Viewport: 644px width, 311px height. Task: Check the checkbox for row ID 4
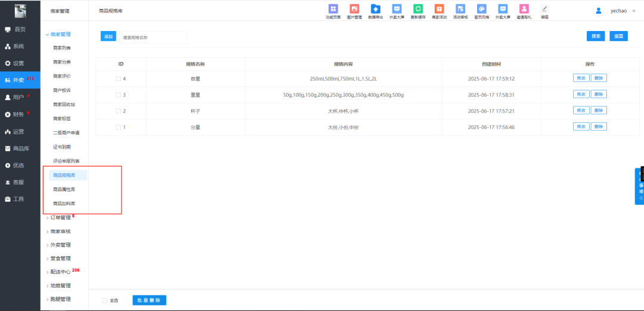[118, 78]
